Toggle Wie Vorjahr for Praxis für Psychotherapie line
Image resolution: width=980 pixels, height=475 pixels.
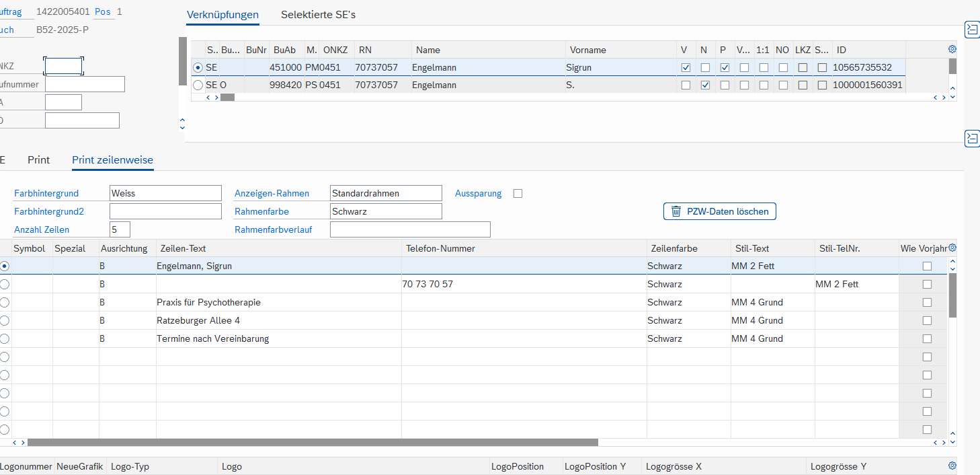(927, 302)
